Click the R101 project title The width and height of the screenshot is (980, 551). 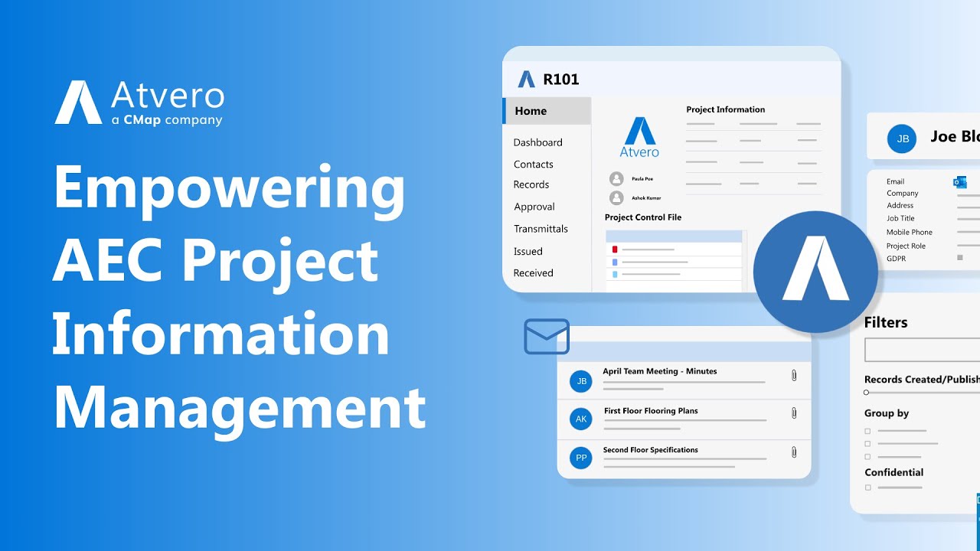[x=561, y=79]
